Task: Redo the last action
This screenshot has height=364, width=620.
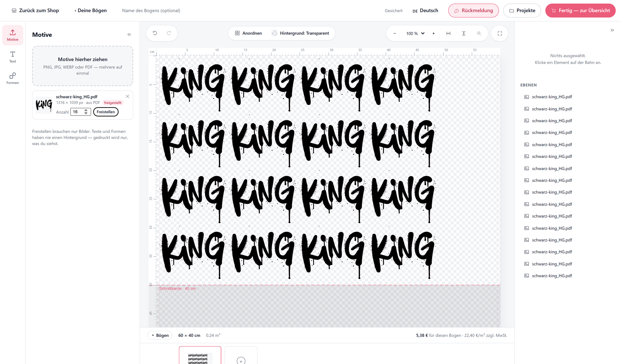Action: point(169,33)
